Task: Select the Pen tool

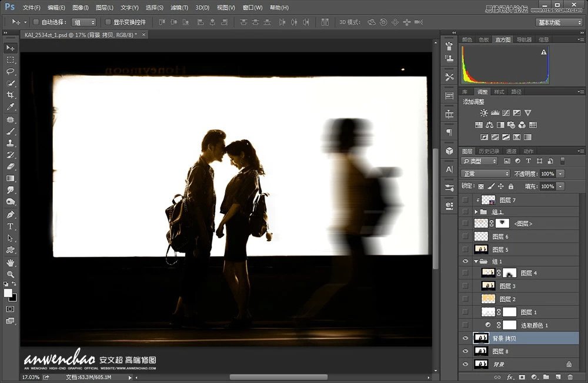Action: coord(11,214)
